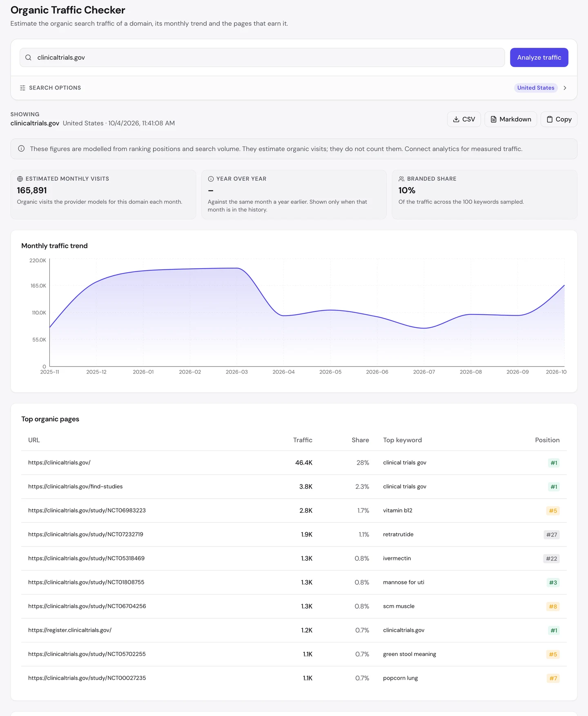Click the 165,891 estimated monthly visits figure
The width and height of the screenshot is (588, 716).
click(x=32, y=190)
